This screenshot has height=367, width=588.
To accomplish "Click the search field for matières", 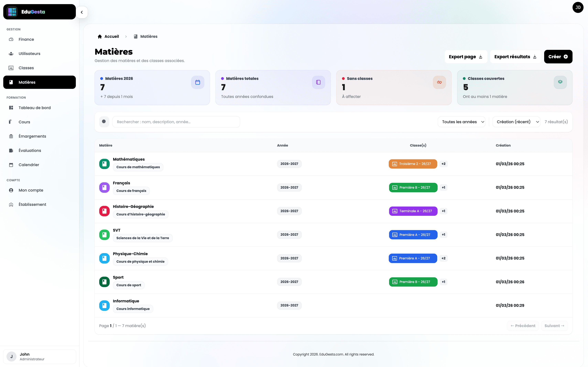I will (x=176, y=122).
